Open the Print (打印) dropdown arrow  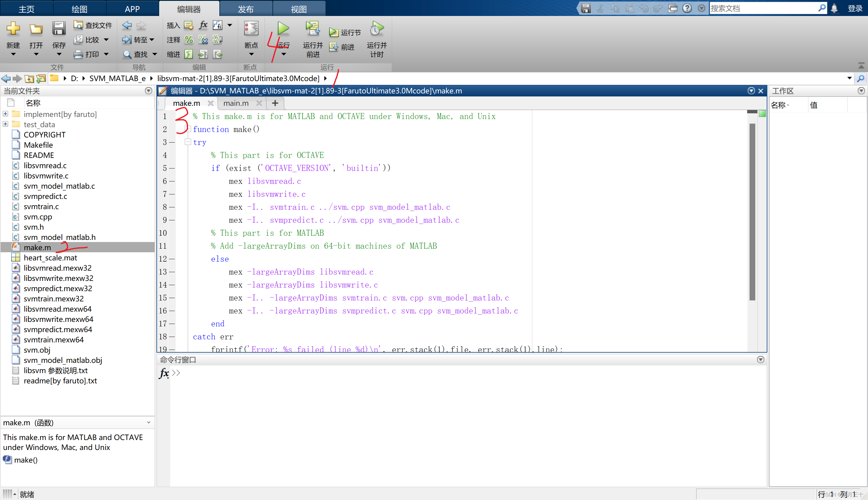click(106, 54)
